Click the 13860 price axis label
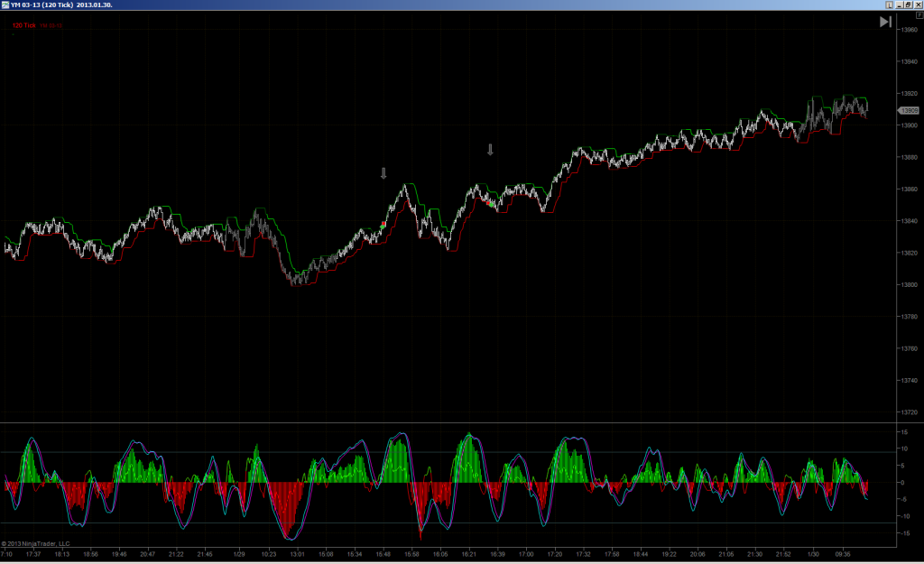Image resolution: width=924 pixels, height=564 pixels. [x=910, y=190]
